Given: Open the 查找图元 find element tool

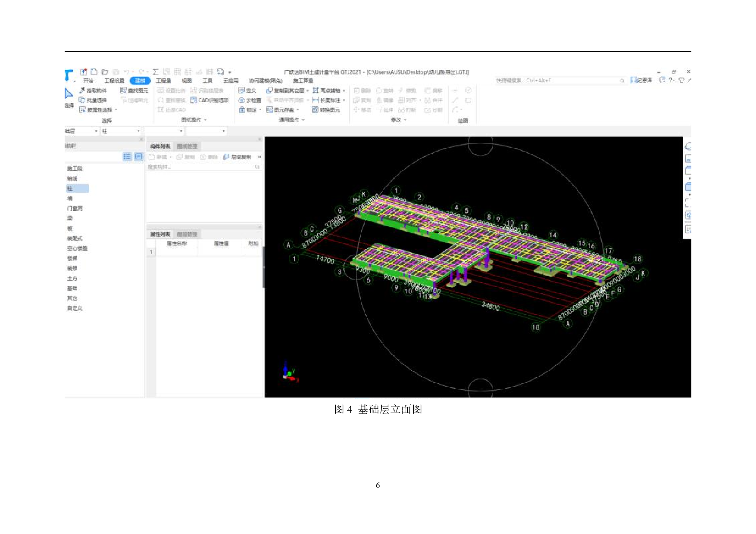Looking at the screenshot, I should point(134,91).
